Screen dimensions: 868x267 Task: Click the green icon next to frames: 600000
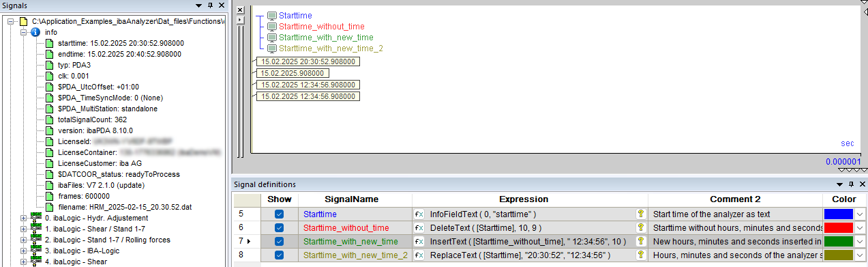[49, 196]
